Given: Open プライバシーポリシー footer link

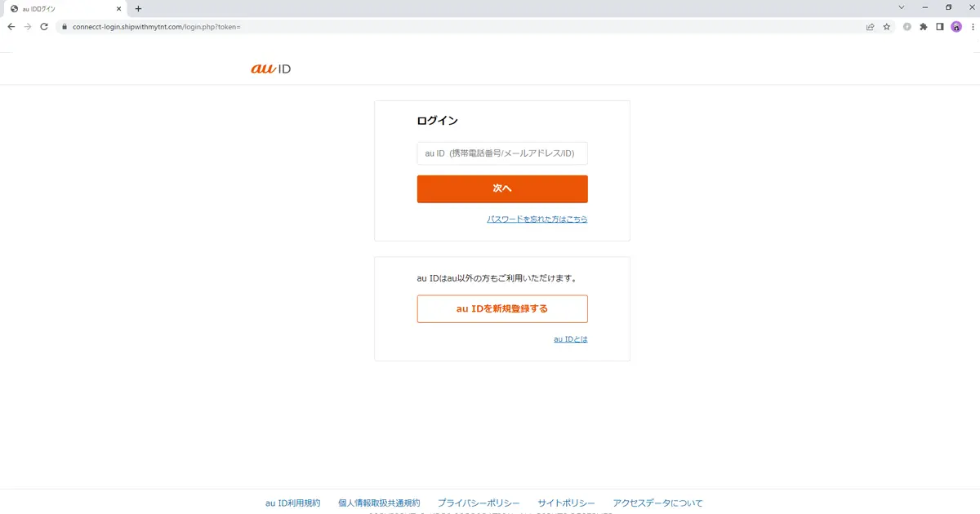Looking at the screenshot, I should coord(479,503).
